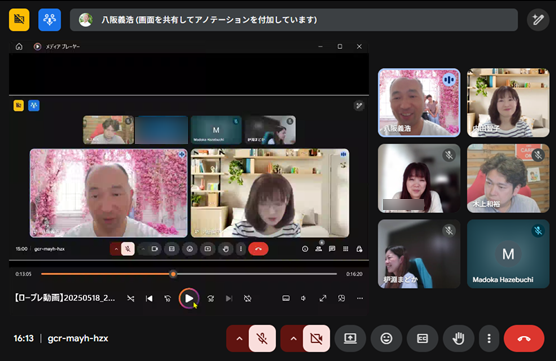Open more options three-dot menu in call bar
Viewport: 556px width, 361px height.
pyautogui.click(x=489, y=338)
